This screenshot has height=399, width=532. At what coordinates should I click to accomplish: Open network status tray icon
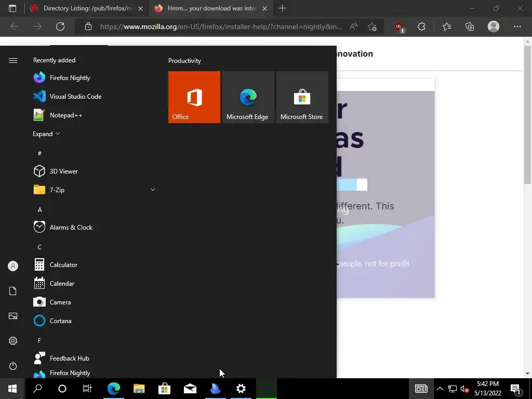click(453, 389)
